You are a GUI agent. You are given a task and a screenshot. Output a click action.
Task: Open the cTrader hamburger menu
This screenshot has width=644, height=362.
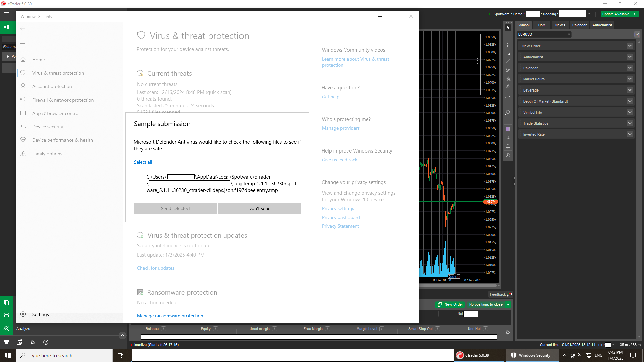pos(6,14)
